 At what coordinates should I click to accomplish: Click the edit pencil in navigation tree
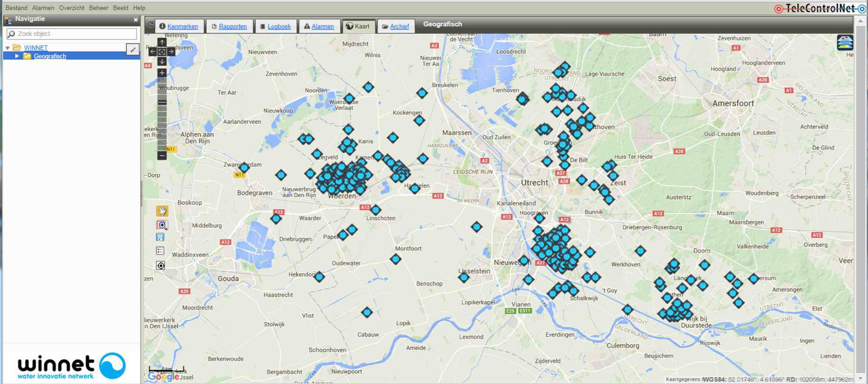coord(133,49)
